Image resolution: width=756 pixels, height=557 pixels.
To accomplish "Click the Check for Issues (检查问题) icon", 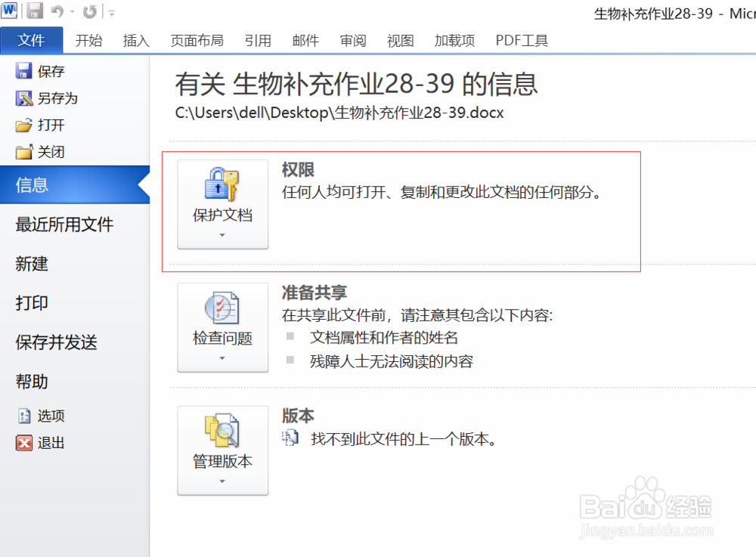I will (222, 308).
